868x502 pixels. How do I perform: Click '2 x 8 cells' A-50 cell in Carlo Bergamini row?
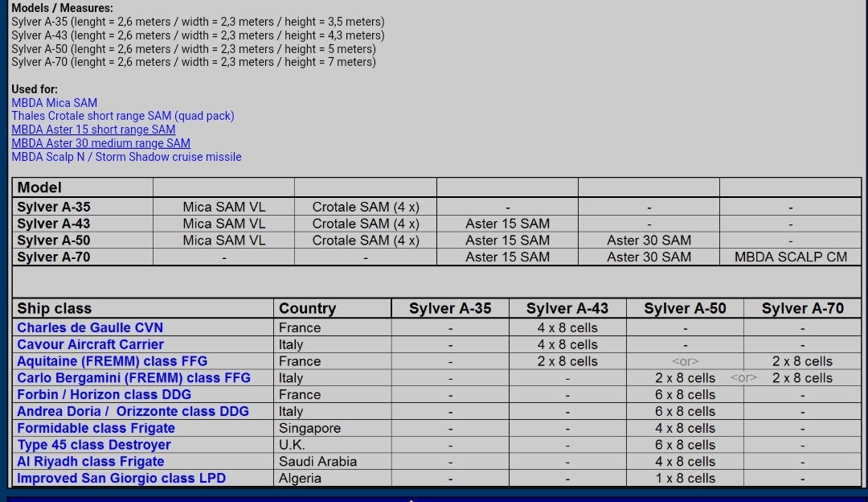pos(686,378)
